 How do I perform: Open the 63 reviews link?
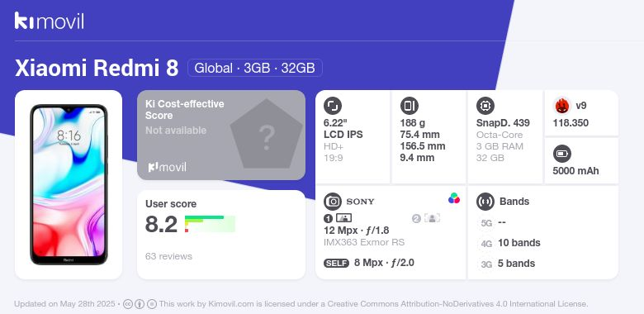point(168,256)
